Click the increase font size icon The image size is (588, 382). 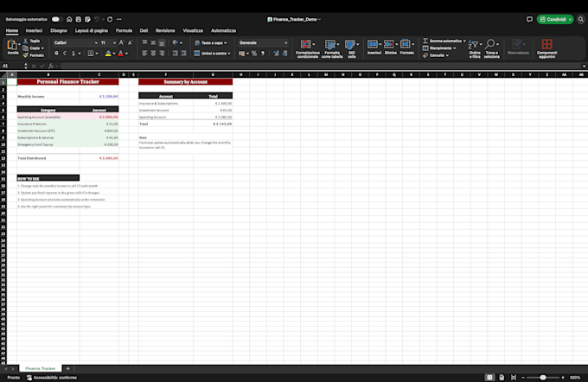122,42
